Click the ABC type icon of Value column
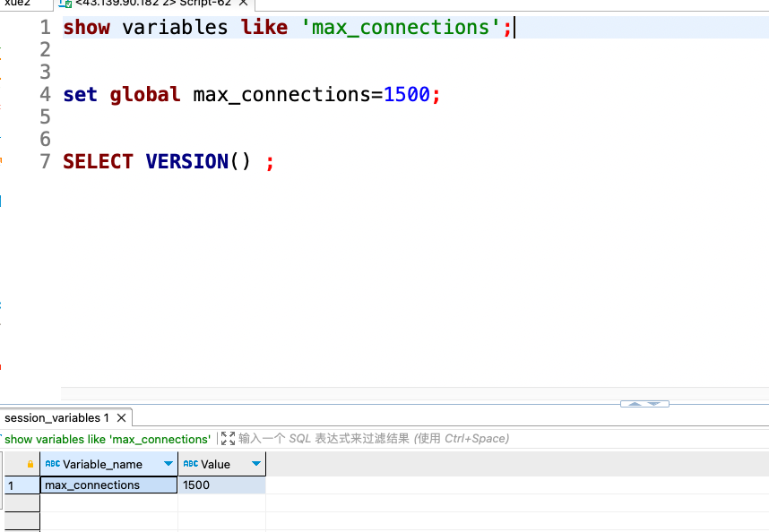This screenshot has width=769, height=532. click(x=190, y=463)
